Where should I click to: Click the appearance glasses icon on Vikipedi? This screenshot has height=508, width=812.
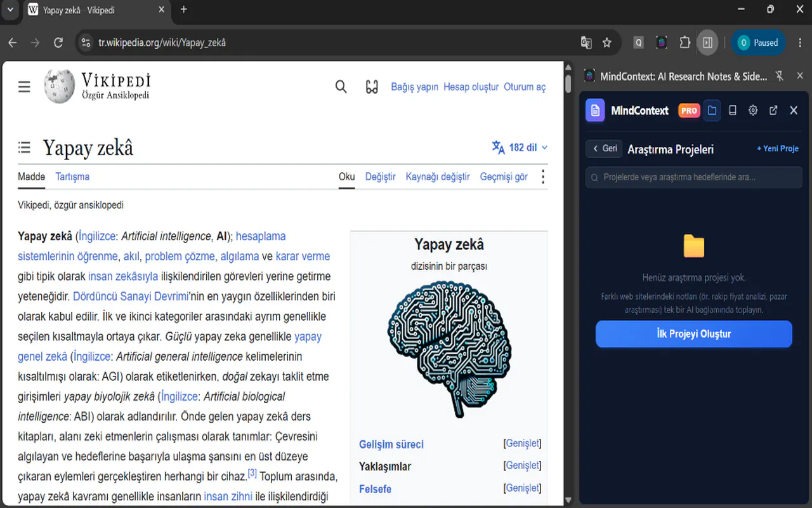coord(372,87)
